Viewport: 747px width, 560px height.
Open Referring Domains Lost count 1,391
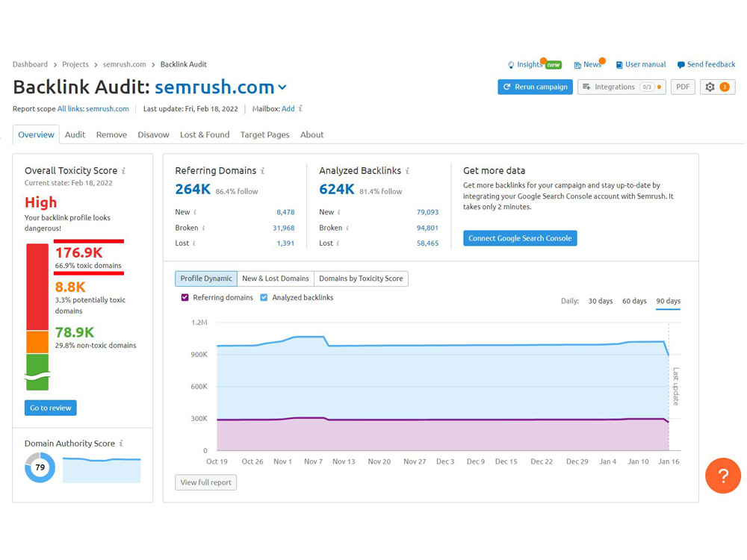[285, 243]
